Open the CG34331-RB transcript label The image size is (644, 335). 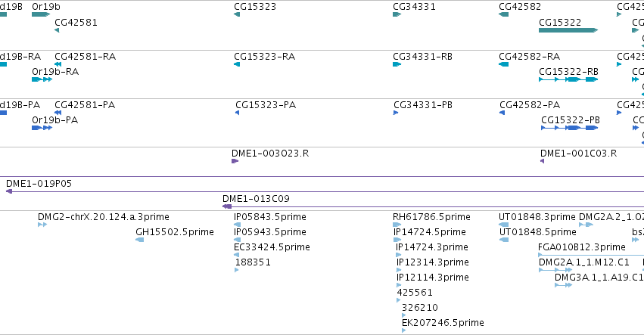click(x=422, y=56)
